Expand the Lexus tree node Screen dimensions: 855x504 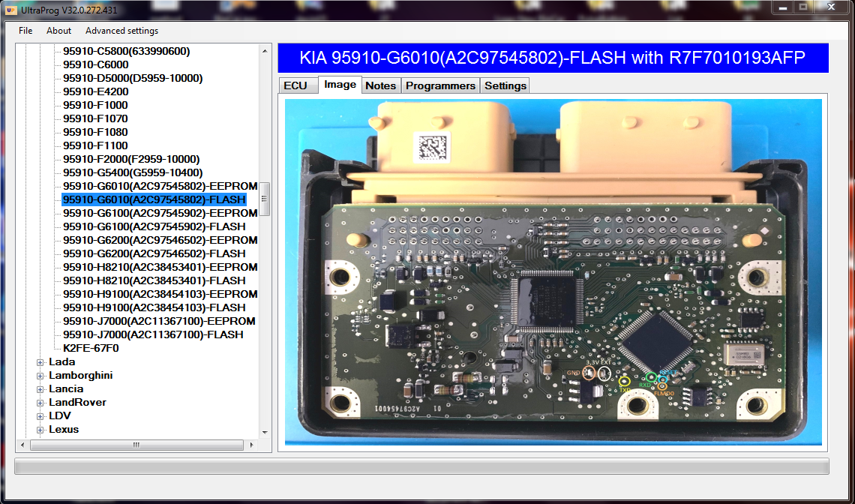(x=40, y=430)
